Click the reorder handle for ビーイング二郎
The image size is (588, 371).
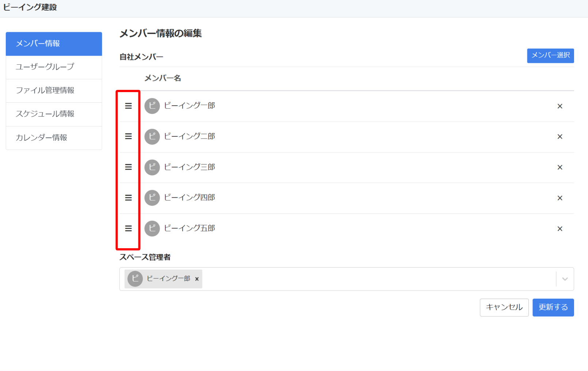pos(128,136)
